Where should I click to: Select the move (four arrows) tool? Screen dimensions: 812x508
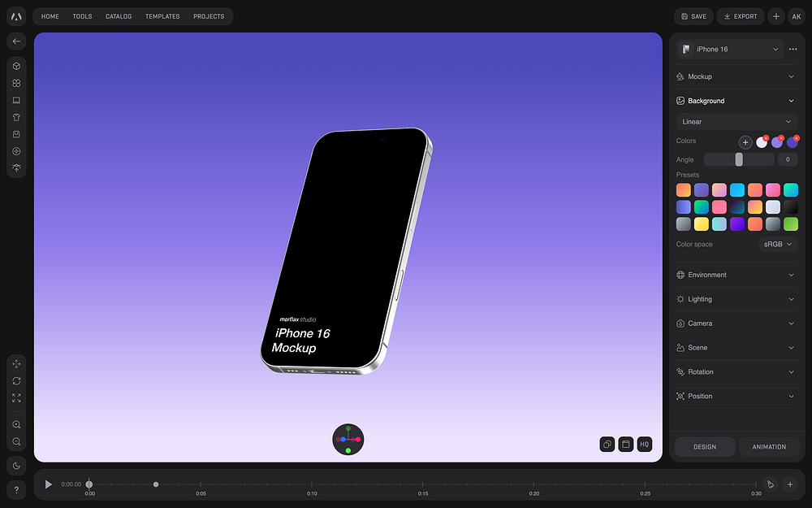point(16,364)
